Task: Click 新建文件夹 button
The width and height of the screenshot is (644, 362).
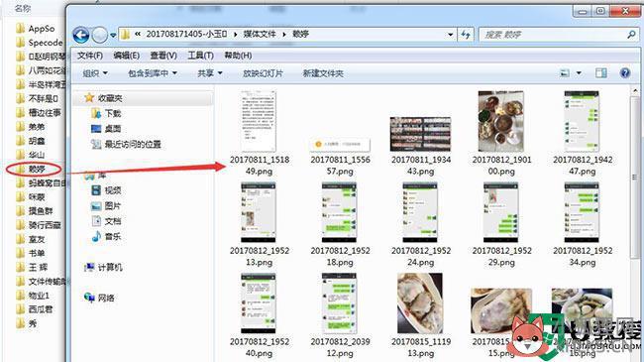Action: (323, 73)
